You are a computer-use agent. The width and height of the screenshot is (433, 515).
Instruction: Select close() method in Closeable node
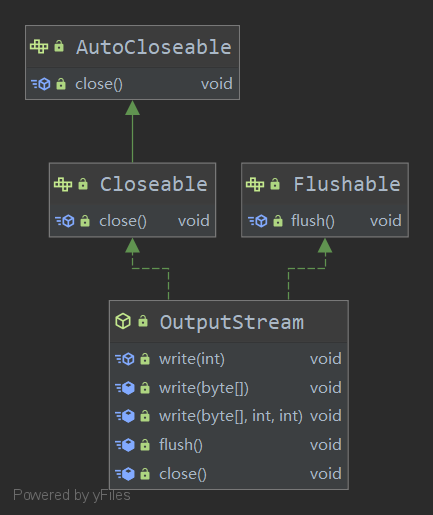(123, 221)
